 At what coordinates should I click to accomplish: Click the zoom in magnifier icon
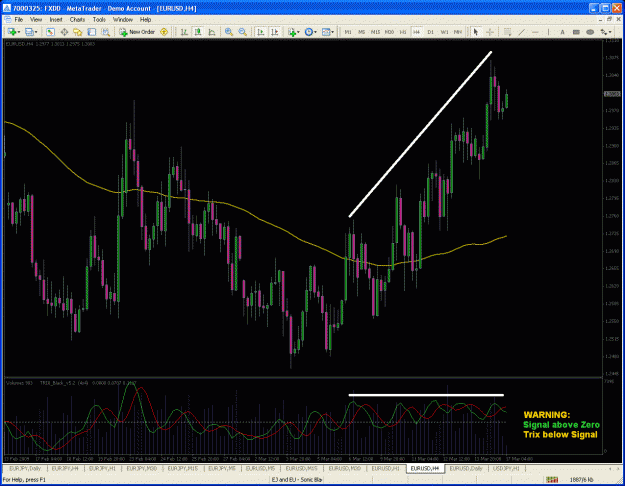[229, 32]
